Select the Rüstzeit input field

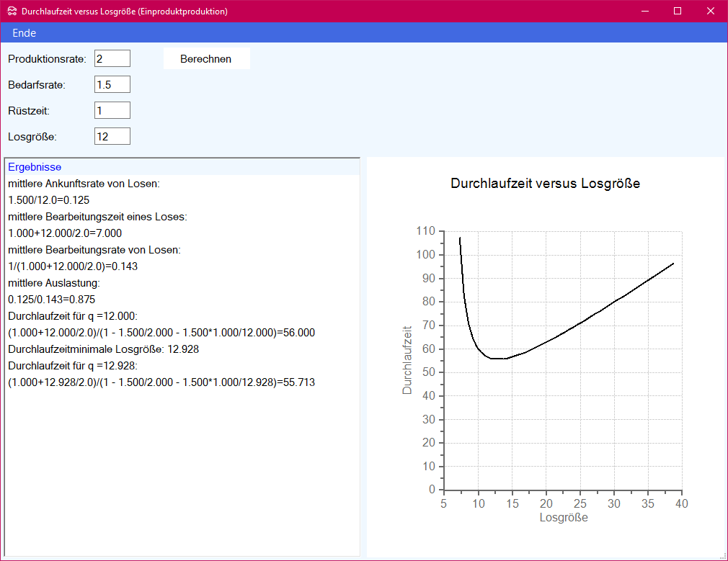click(112, 110)
